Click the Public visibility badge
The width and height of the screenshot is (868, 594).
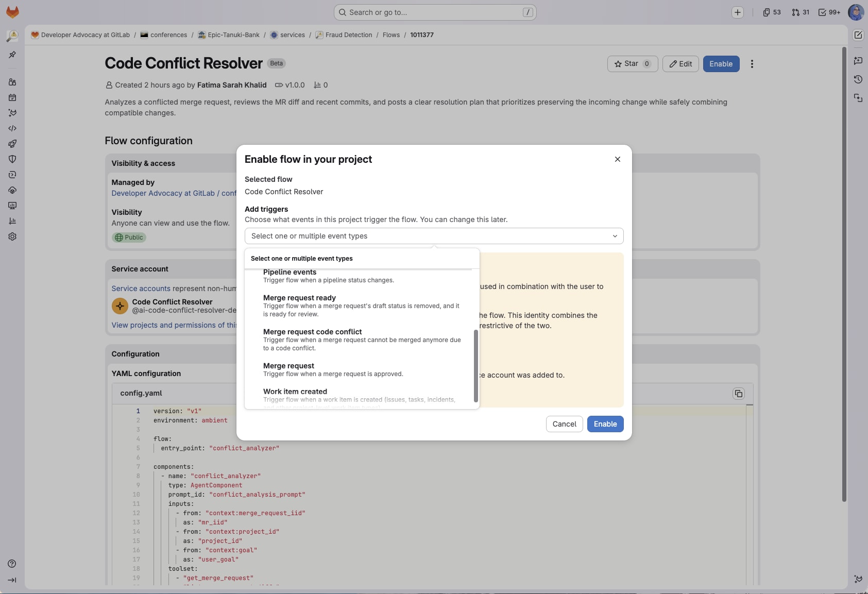129,237
